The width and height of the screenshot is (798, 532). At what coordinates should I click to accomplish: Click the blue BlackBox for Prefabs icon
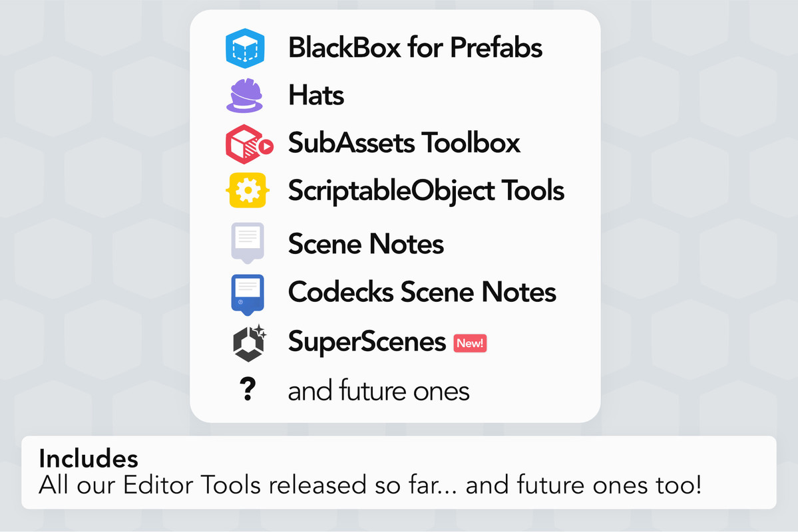(x=246, y=49)
